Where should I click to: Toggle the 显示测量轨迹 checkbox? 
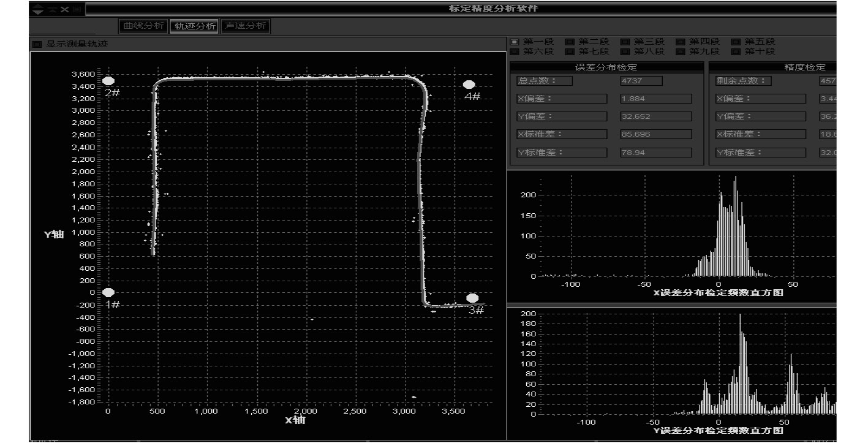coord(37,44)
